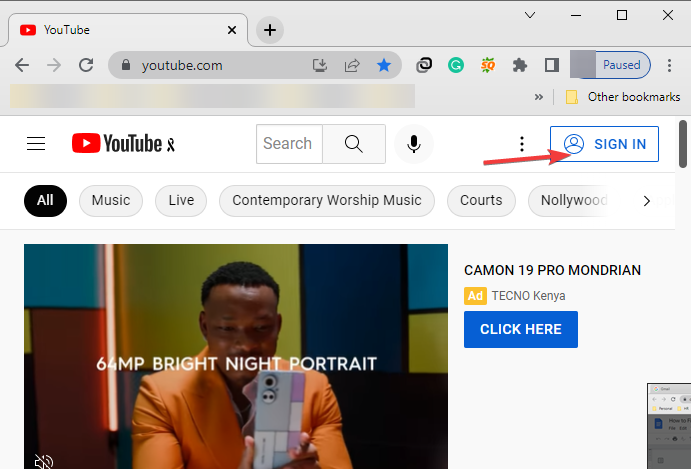Expand hidden bookmarks double chevron
This screenshot has width=691, height=469.
pos(539,97)
